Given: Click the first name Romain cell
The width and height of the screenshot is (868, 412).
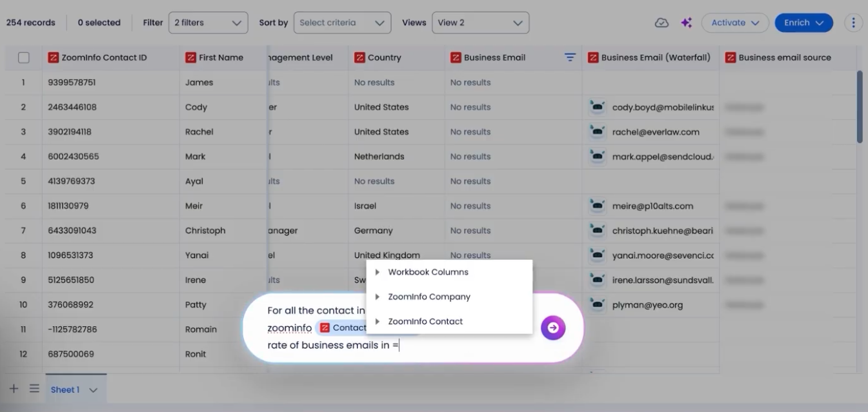Looking at the screenshot, I should point(223,329).
